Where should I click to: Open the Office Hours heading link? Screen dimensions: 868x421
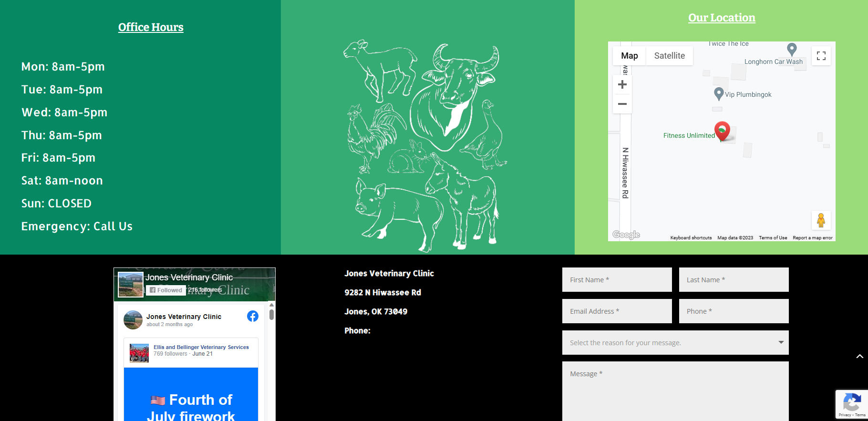coord(151,27)
